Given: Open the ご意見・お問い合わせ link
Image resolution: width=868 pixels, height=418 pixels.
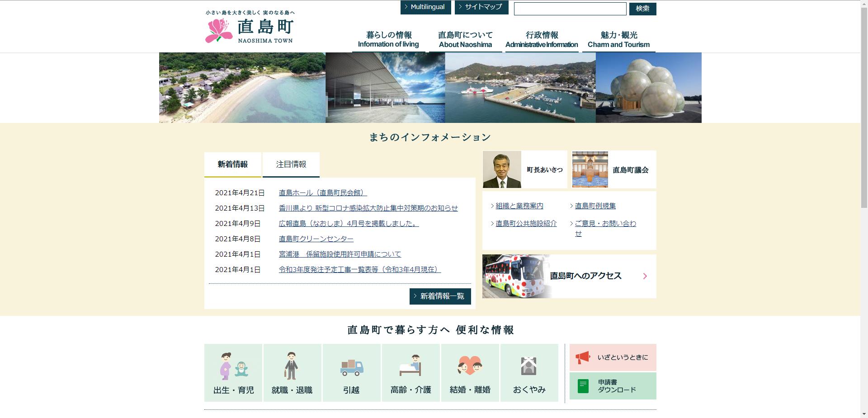Looking at the screenshot, I should (x=605, y=224).
